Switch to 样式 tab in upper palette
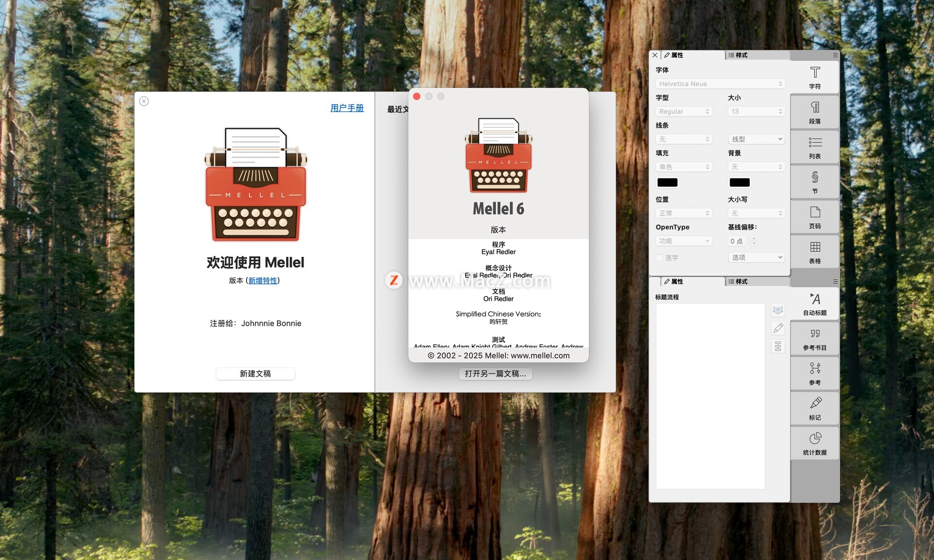This screenshot has width=934, height=560. pos(757,55)
